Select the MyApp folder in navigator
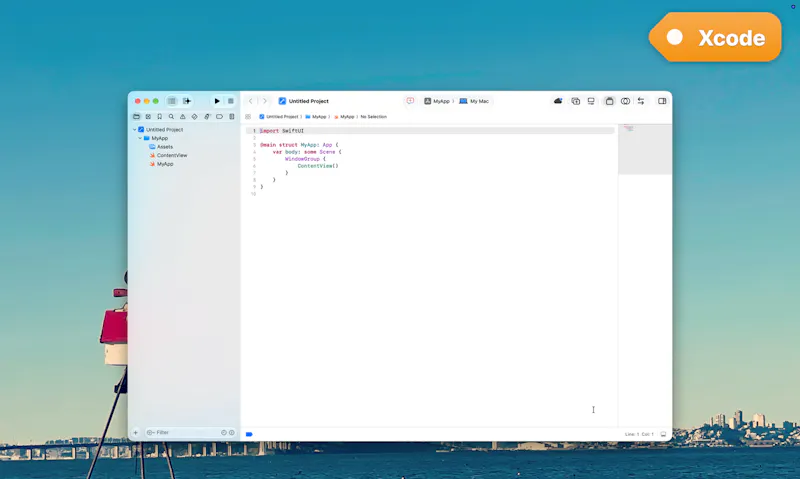Viewport: 800px width, 479px height. coord(159,138)
